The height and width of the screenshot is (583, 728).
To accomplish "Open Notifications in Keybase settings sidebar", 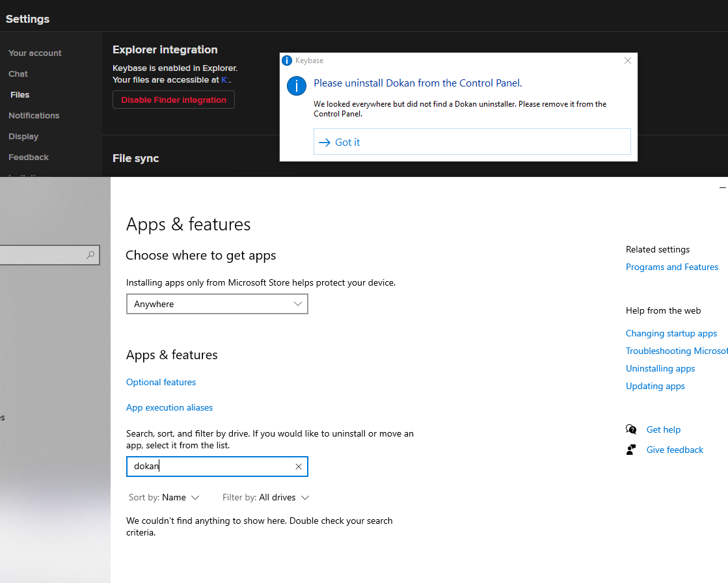I will point(34,116).
